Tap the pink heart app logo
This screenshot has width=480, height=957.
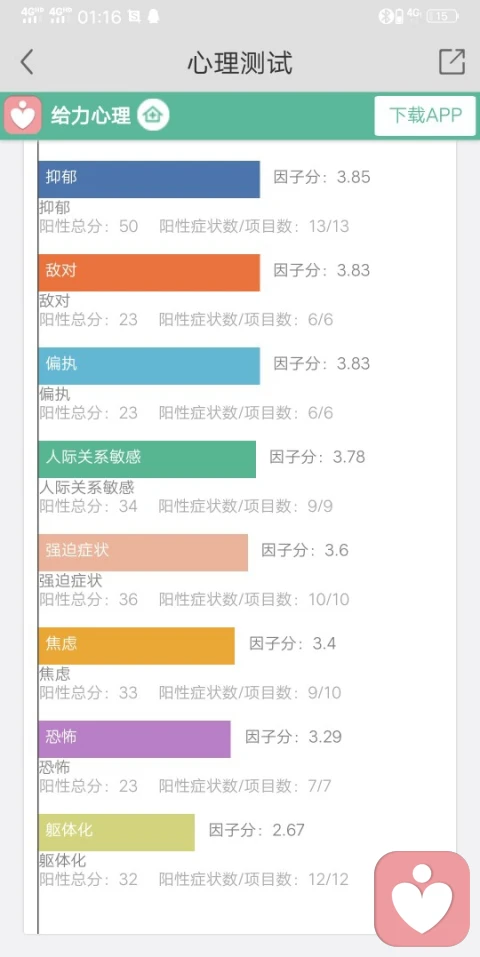point(23,115)
